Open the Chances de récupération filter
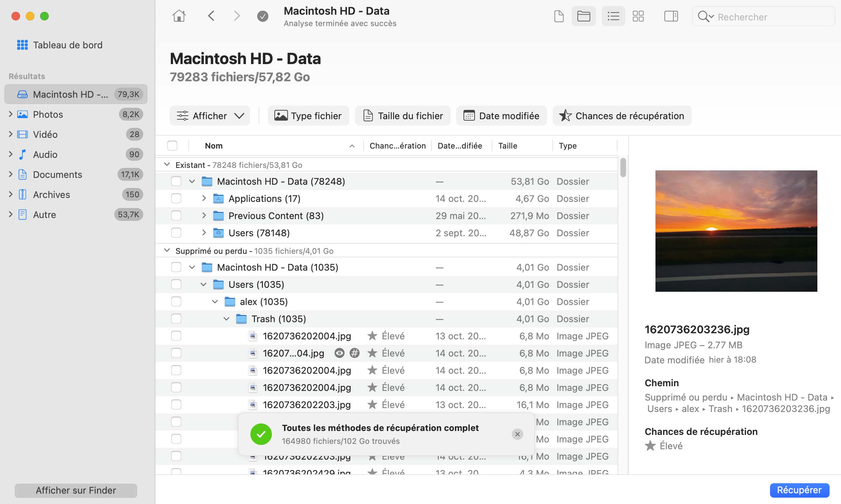The width and height of the screenshot is (841, 504). pos(622,116)
